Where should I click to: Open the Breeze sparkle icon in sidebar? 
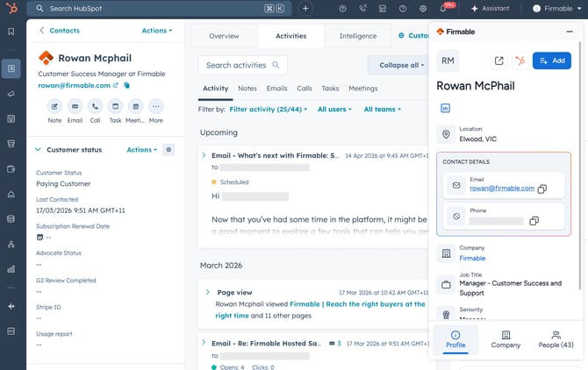(x=11, y=306)
